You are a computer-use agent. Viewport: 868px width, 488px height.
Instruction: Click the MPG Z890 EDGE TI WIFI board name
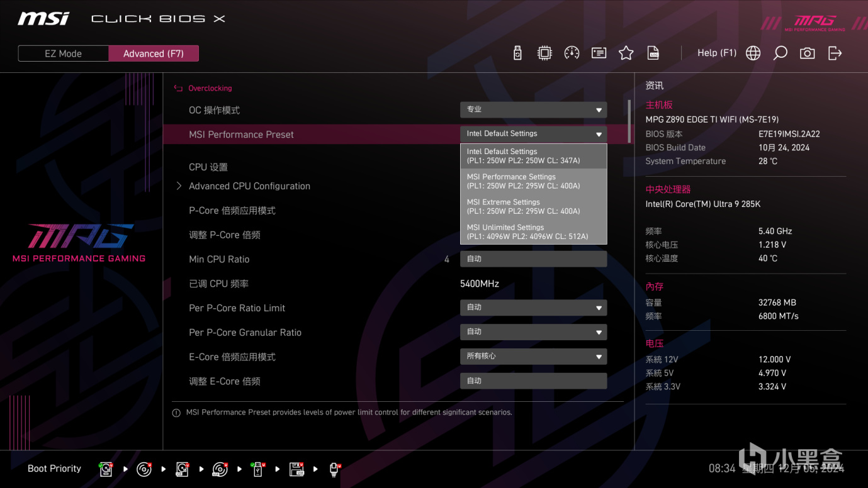[x=712, y=119]
